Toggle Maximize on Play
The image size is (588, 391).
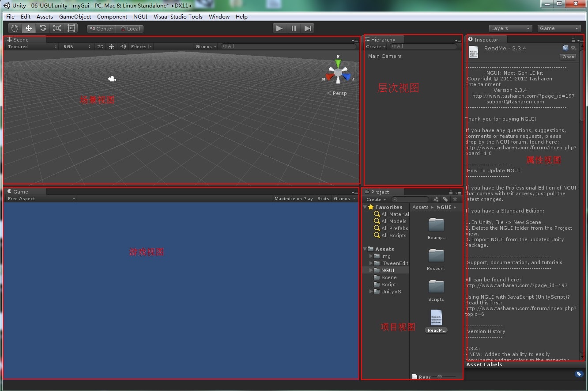click(294, 199)
